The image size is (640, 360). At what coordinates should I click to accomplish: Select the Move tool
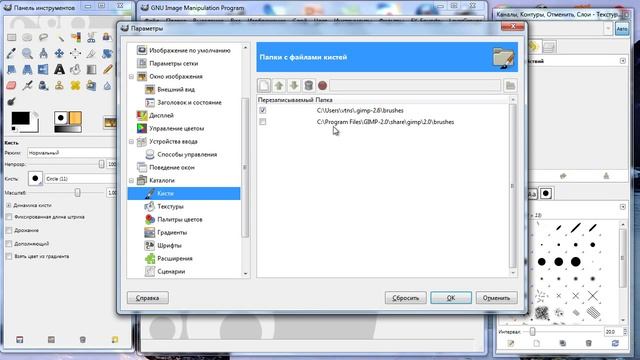point(60,53)
